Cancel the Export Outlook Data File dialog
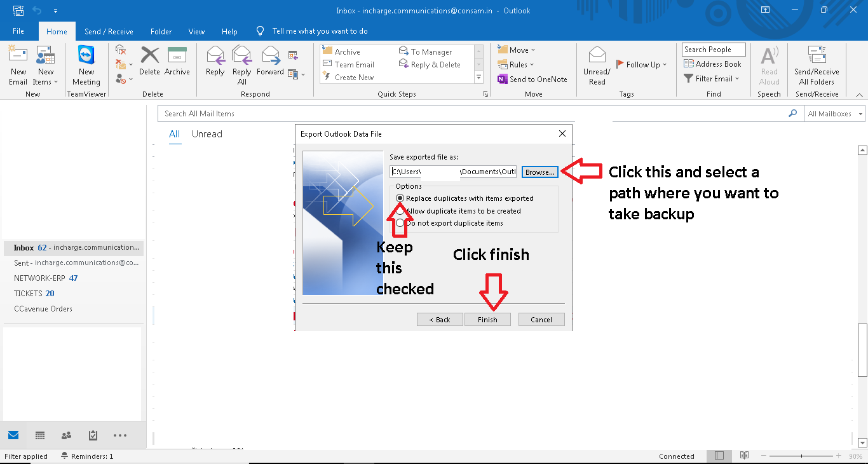This screenshot has width=868, height=464. (x=541, y=320)
